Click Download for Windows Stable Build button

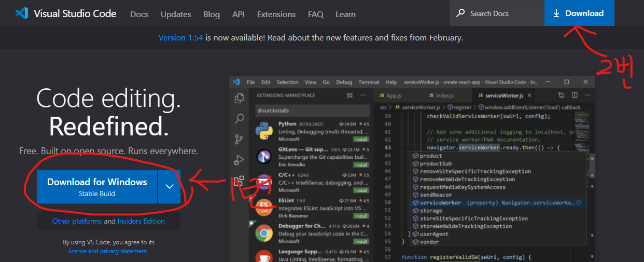tap(97, 187)
